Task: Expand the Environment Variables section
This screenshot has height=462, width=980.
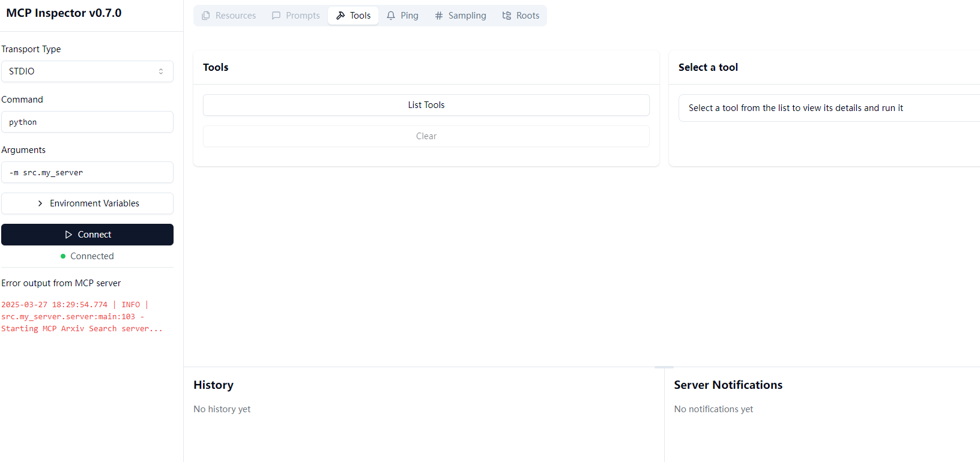Action: point(87,203)
